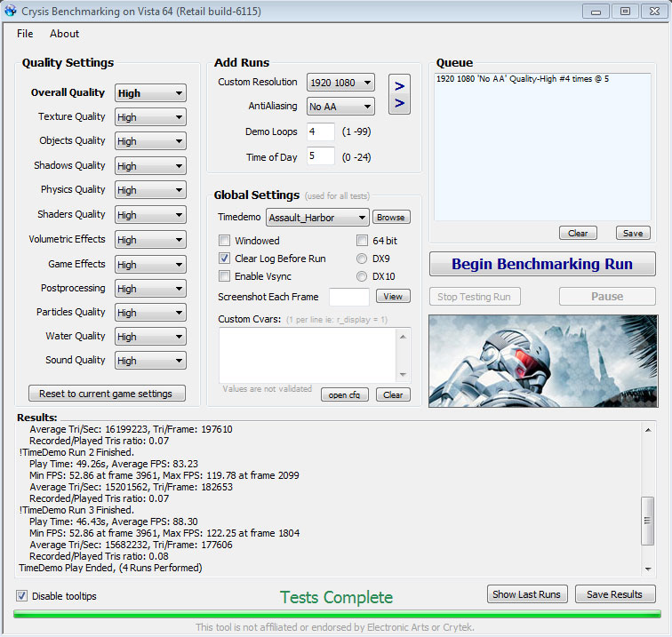Uncheck the Disable tooltips checkbox
This screenshot has width=672, height=637.
pyautogui.click(x=22, y=596)
